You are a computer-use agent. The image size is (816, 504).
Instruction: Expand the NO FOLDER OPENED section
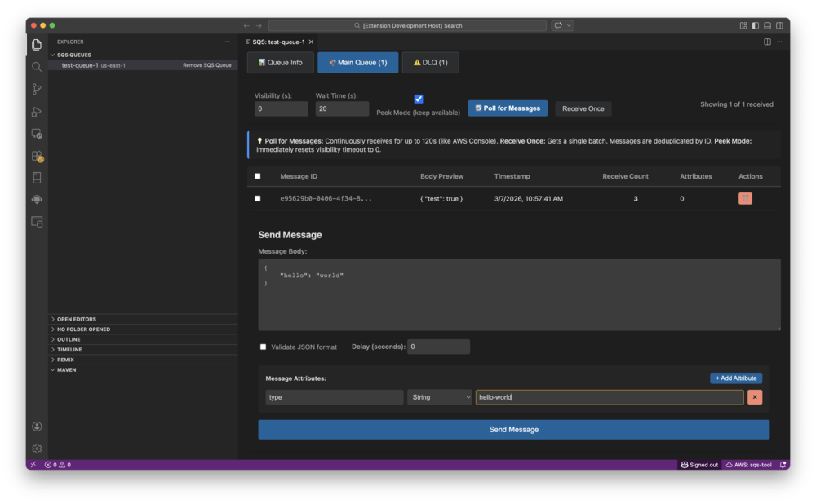[83, 329]
